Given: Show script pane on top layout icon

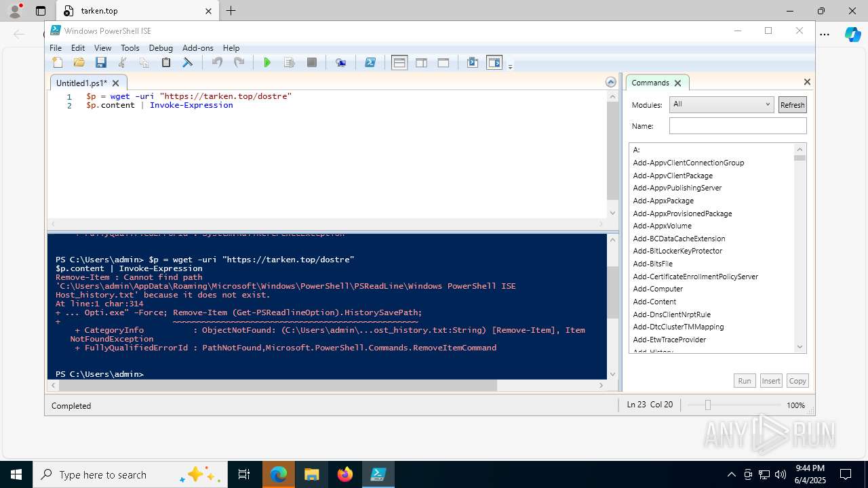Looking at the screenshot, I should pyautogui.click(x=399, y=62).
